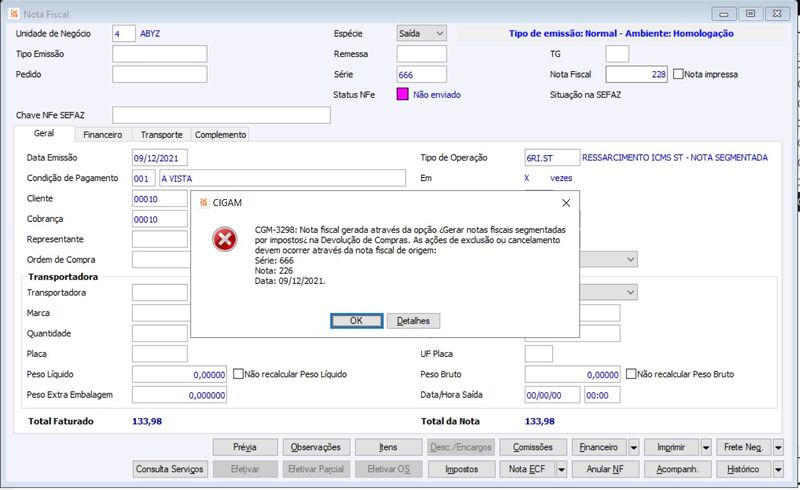This screenshot has width=800, height=490.
Task: Check the Nota impressa checkbox
Action: coord(678,74)
